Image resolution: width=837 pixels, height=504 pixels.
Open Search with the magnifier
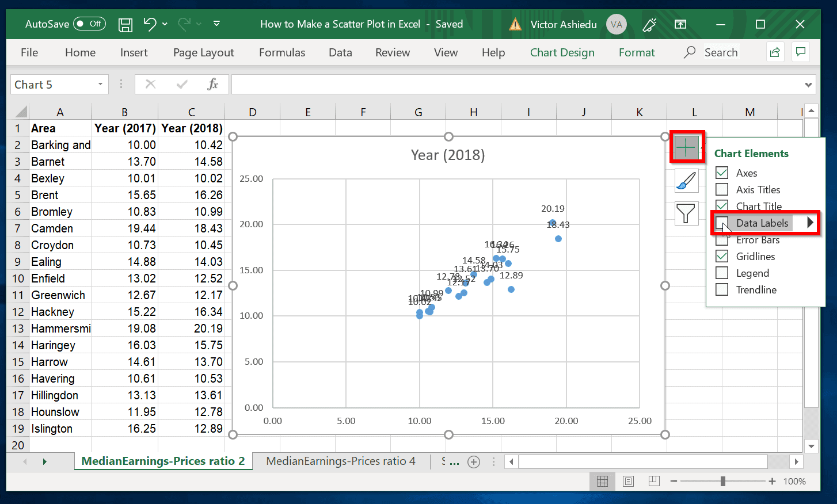click(690, 52)
